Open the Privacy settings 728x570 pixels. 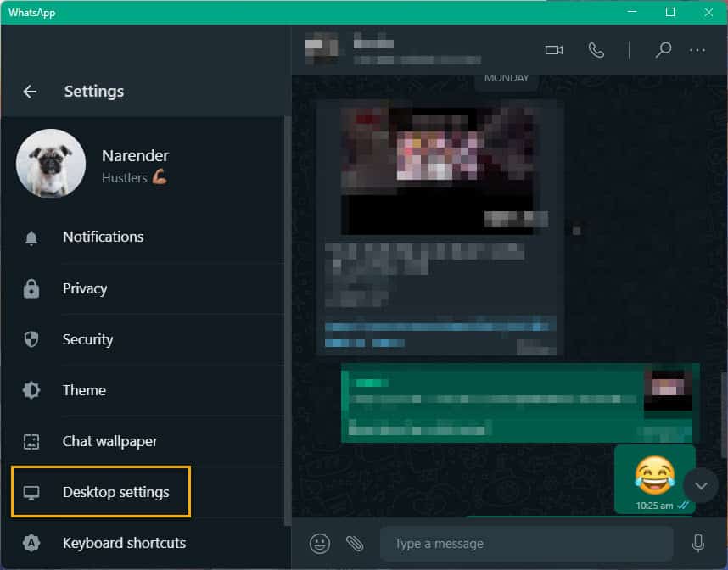(142, 288)
